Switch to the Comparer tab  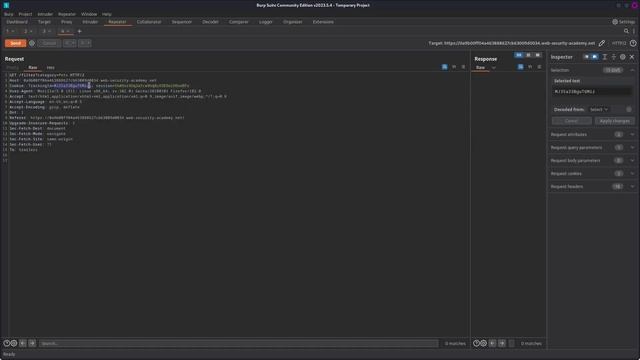[x=238, y=22]
